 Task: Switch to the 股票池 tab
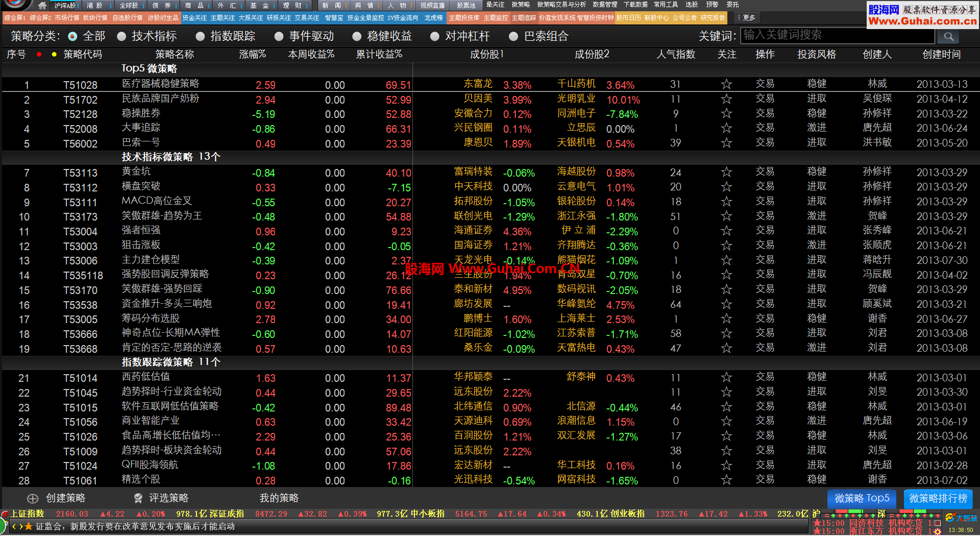click(x=466, y=6)
